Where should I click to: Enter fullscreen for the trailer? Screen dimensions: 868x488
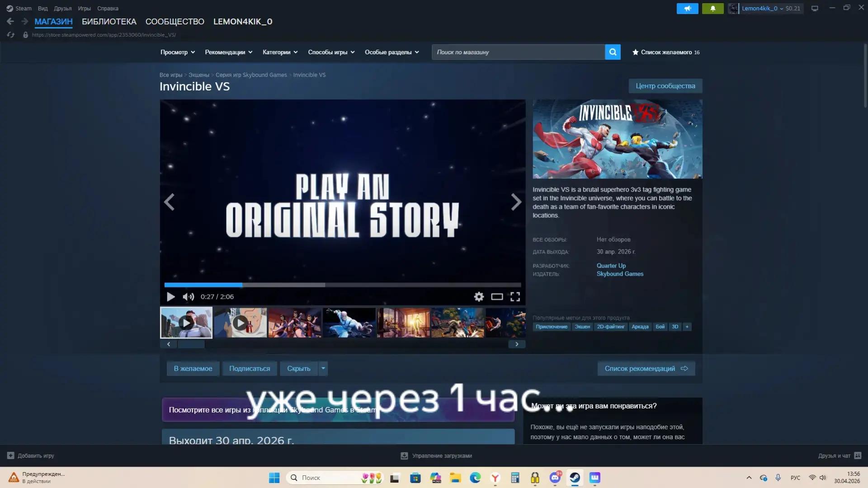tap(515, 297)
